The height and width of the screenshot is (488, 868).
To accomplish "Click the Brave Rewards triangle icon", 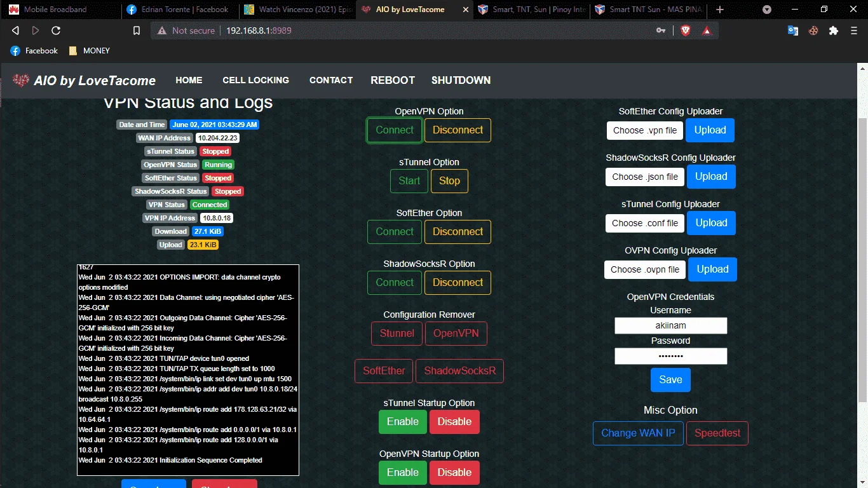I will 706,30.
